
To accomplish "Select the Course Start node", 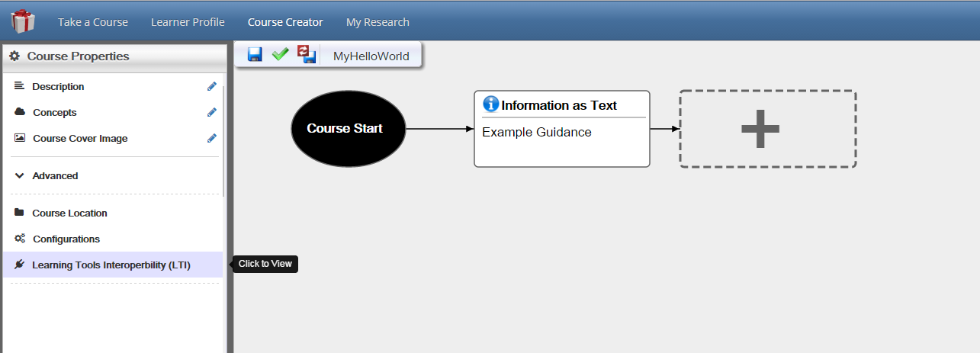I will [349, 129].
